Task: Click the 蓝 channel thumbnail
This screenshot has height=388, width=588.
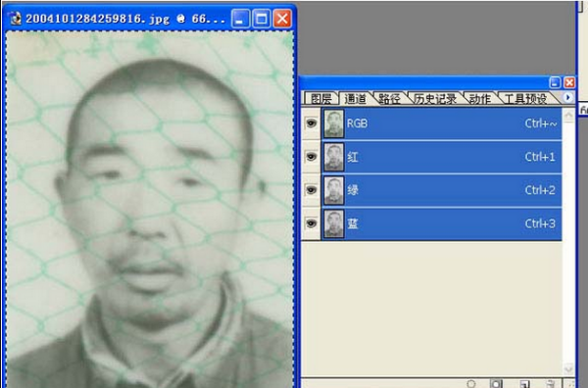Action: (334, 223)
